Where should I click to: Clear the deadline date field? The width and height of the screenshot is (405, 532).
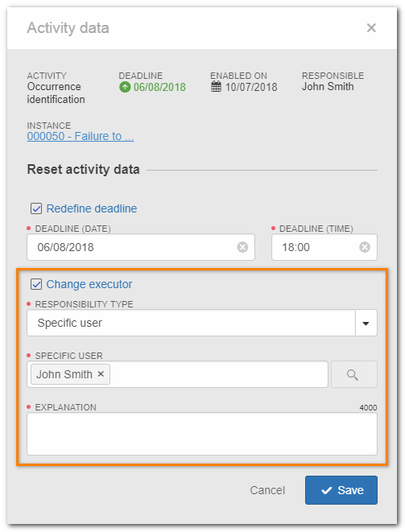tap(242, 247)
